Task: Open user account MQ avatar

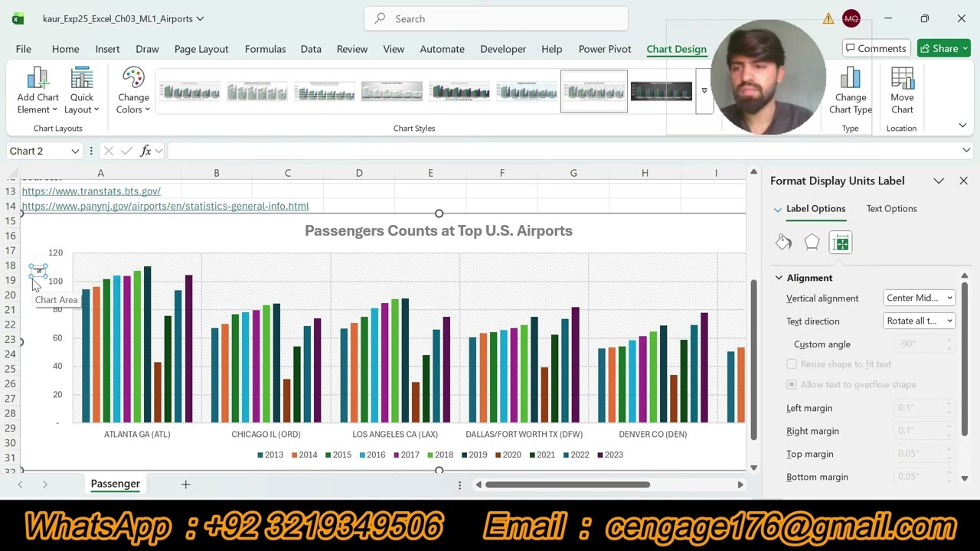Action: click(851, 18)
